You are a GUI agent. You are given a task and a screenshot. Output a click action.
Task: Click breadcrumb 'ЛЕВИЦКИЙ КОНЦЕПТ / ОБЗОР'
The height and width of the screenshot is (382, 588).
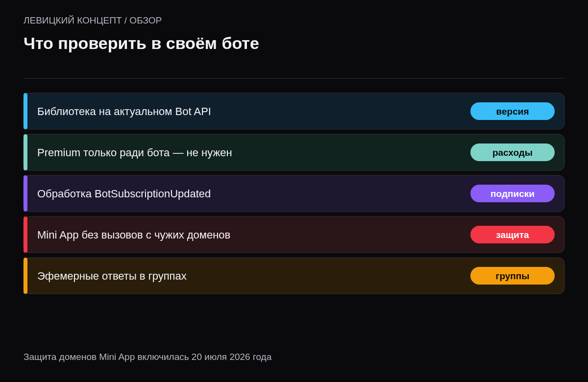pyautogui.click(x=93, y=21)
